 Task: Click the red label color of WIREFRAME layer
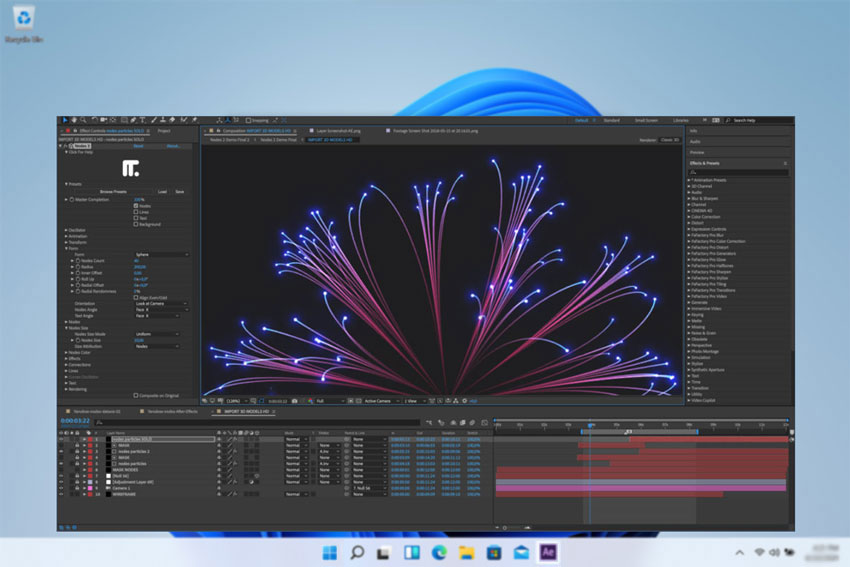coord(90,494)
